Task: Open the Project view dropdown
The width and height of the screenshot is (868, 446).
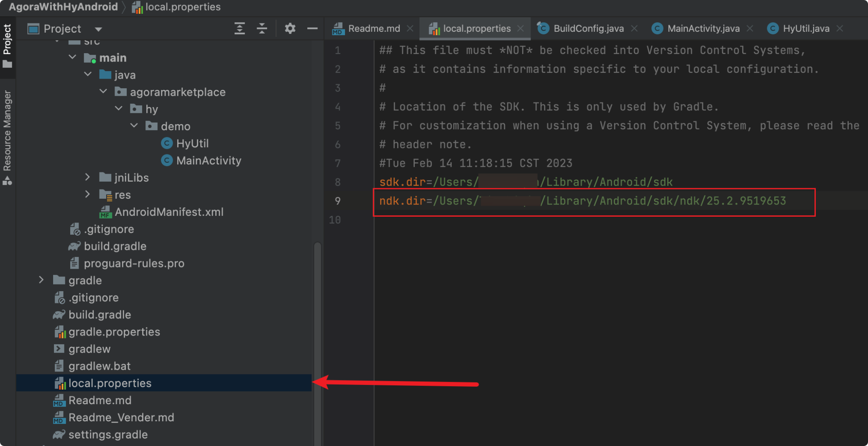Action: 98,29
